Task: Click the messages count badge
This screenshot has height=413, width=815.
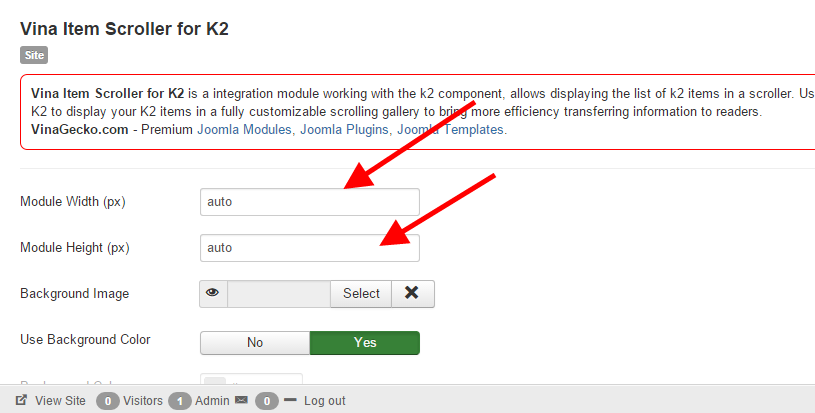Action: click(x=266, y=401)
